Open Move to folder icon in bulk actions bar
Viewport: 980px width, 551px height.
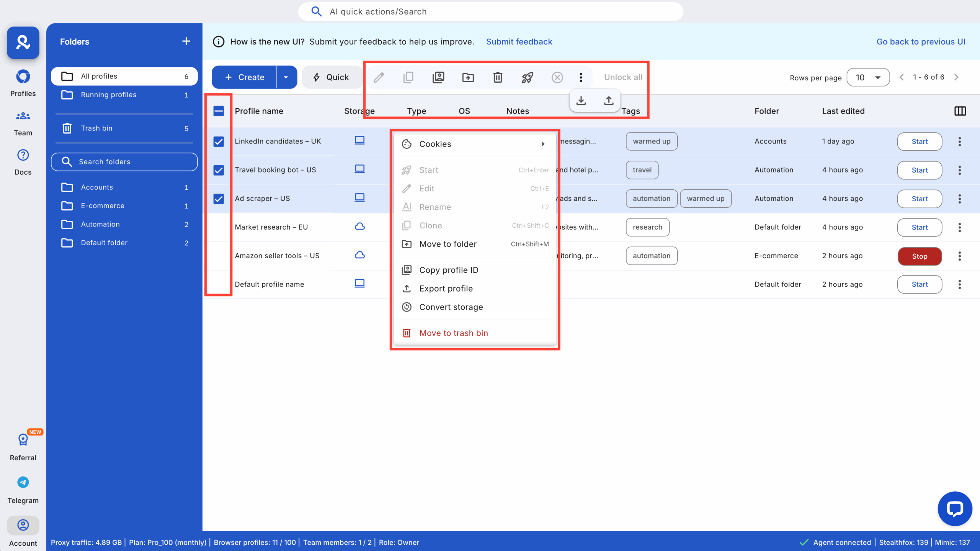(x=468, y=77)
